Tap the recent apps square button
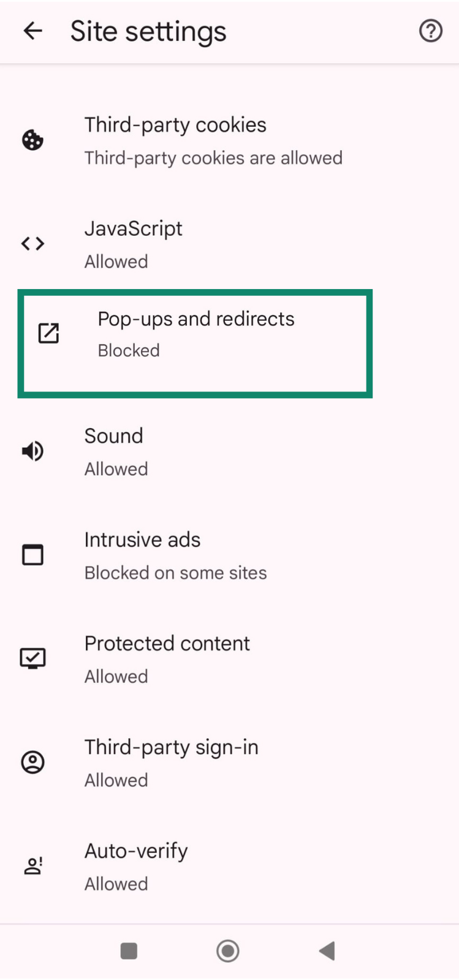 point(129,951)
